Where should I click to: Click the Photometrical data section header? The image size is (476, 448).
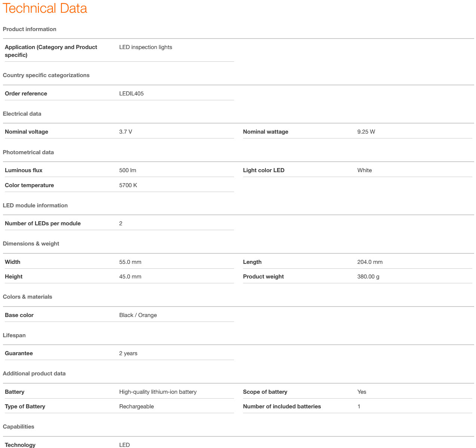[x=28, y=152]
